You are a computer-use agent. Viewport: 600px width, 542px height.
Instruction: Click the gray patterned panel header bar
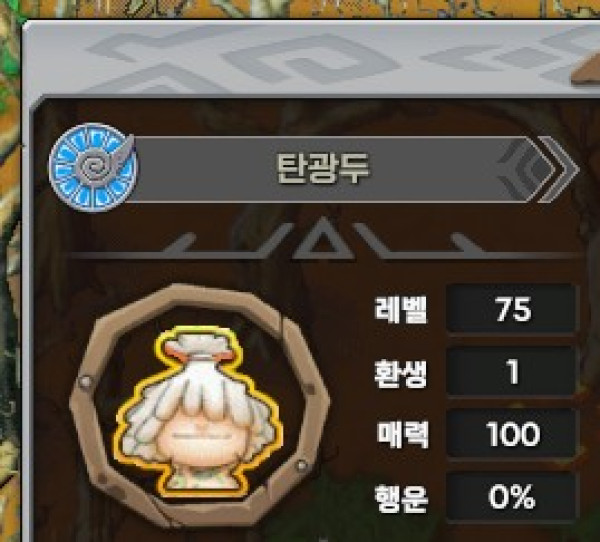[311, 57]
